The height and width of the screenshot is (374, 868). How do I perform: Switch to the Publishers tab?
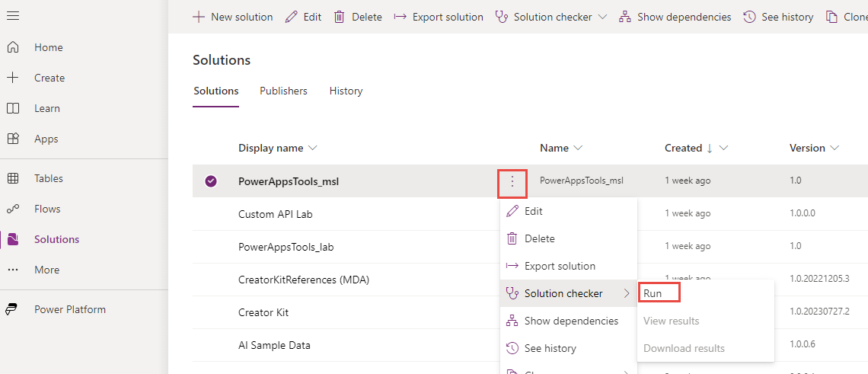coord(283,91)
